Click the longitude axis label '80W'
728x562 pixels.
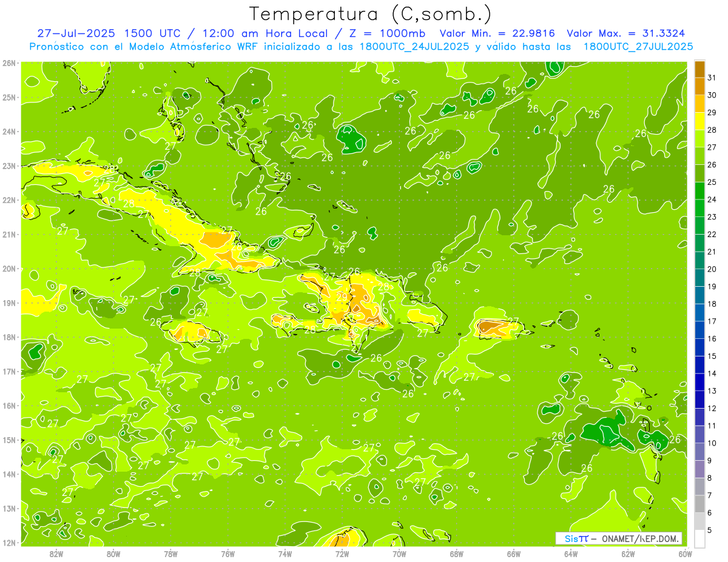113,554
